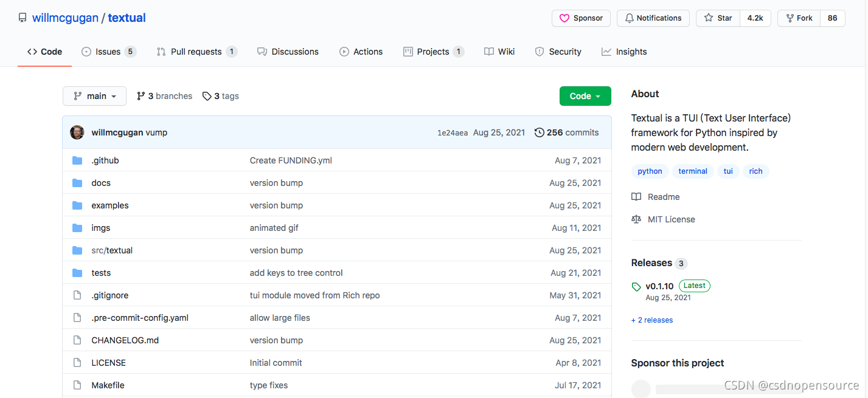Click the repository book icon beside willmcgugan
The height and width of the screenshot is (398, 868).
click(23, 18)
